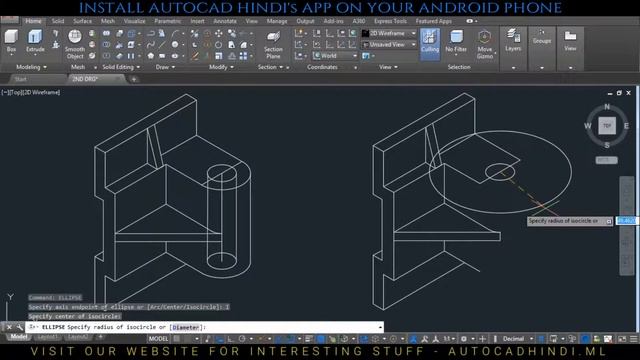Click the viewport controls label Top 2D Wireframe
Screen dimensions: 640x360
tap(31, 92)
